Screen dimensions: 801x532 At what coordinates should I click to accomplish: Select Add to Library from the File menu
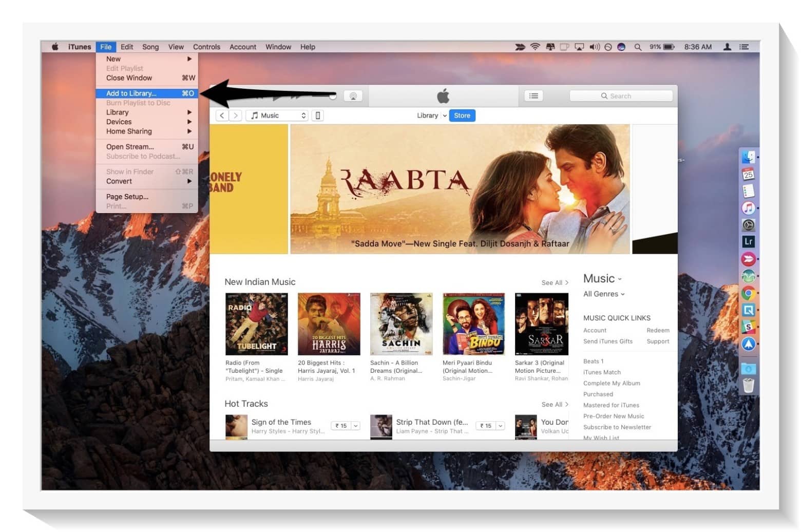point(131,93)
